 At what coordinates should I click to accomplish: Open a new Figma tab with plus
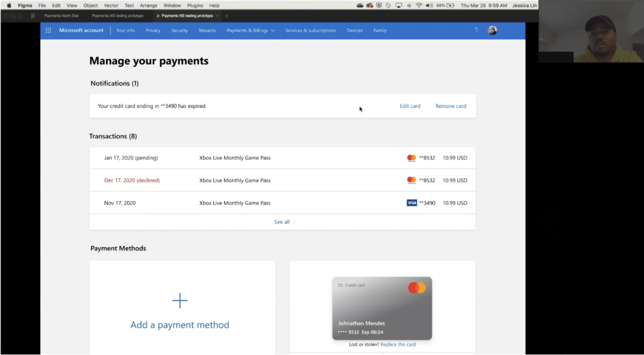[x=226, y=16]
